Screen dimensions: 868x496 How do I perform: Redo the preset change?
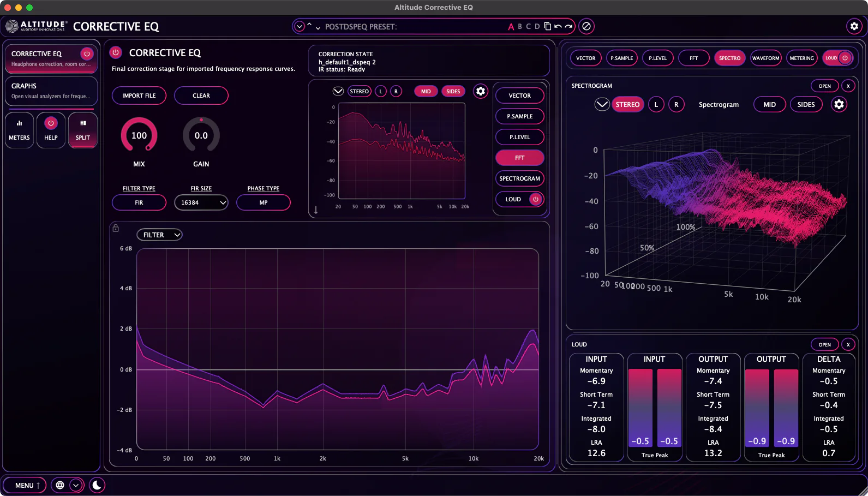(568, 26)
